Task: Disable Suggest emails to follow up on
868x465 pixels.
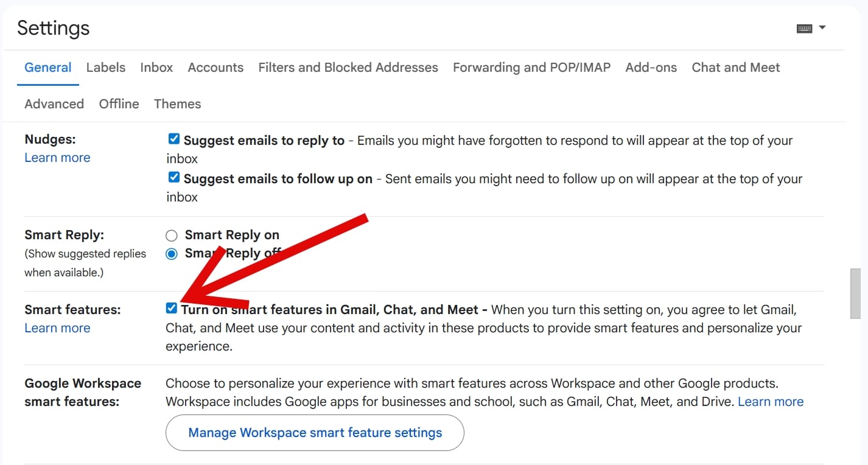Action: click(x=173, y=177)
